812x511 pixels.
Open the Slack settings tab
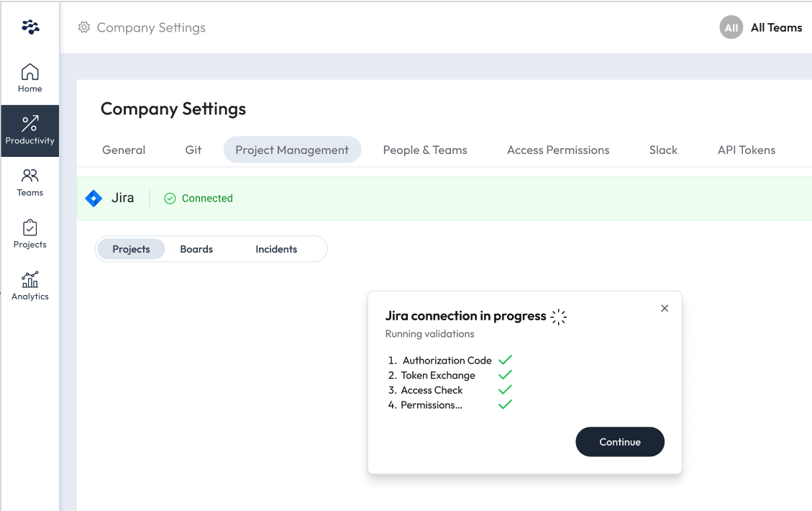point(663,150)
